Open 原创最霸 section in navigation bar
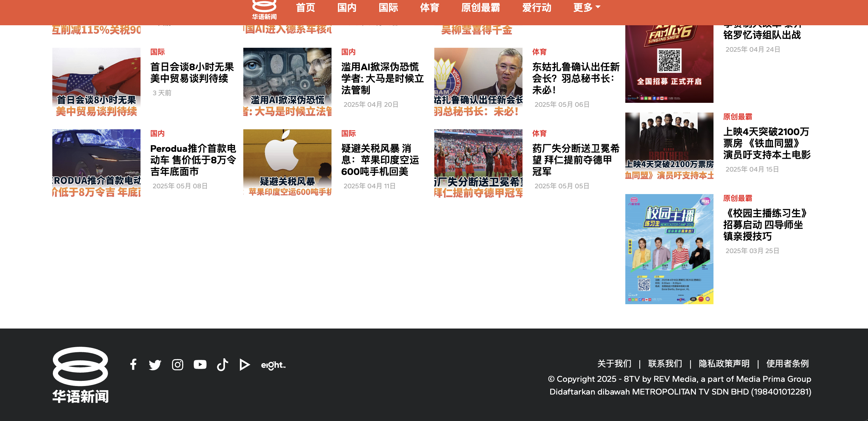The width and height of the screenshot is (868, 421). [481, 7]
